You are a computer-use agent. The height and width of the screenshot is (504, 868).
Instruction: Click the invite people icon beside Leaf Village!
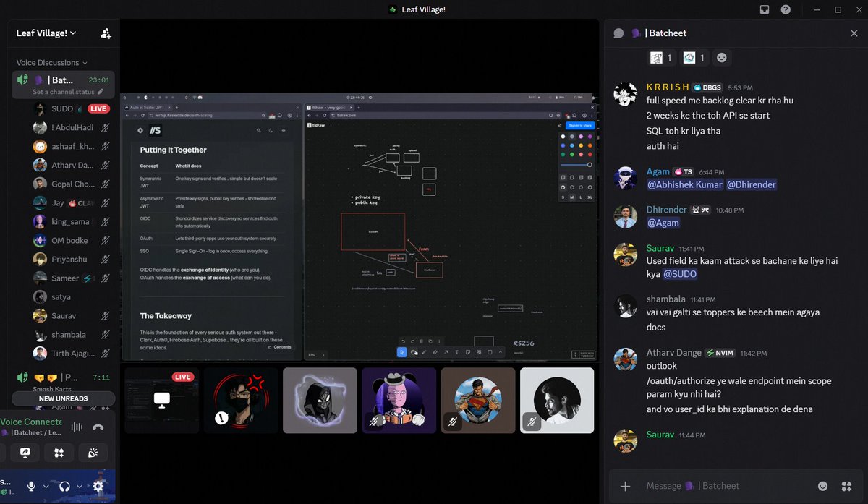click(106, 33)
